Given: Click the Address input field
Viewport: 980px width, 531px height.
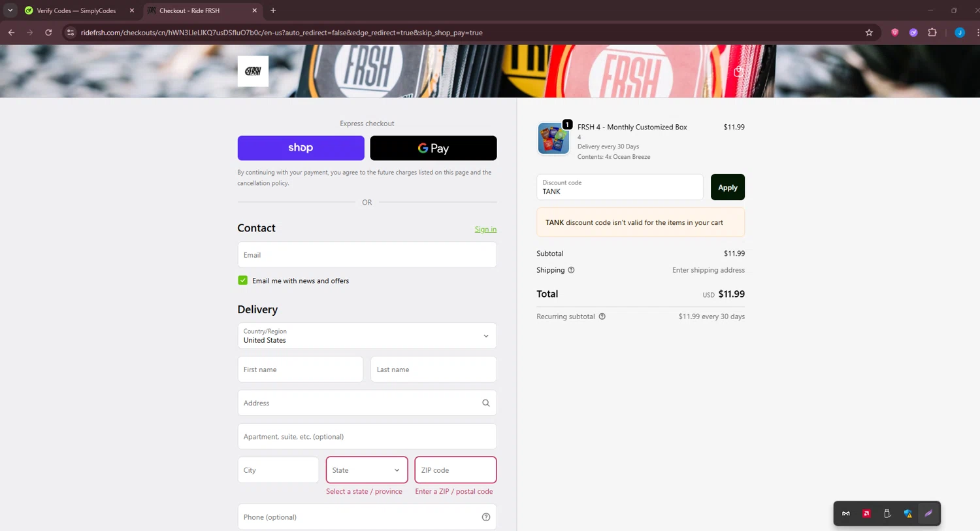Looking at the screenshot, I should click(367, 403).
